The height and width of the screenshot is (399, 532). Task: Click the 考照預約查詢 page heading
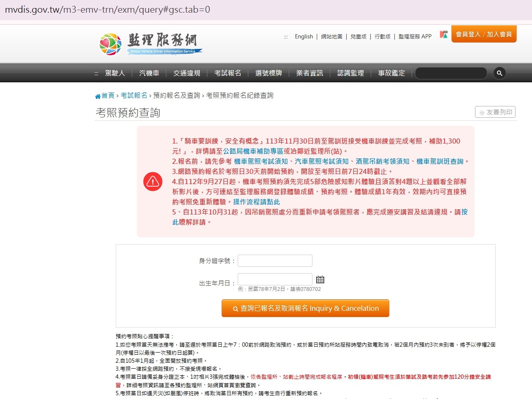coord(128,113)
